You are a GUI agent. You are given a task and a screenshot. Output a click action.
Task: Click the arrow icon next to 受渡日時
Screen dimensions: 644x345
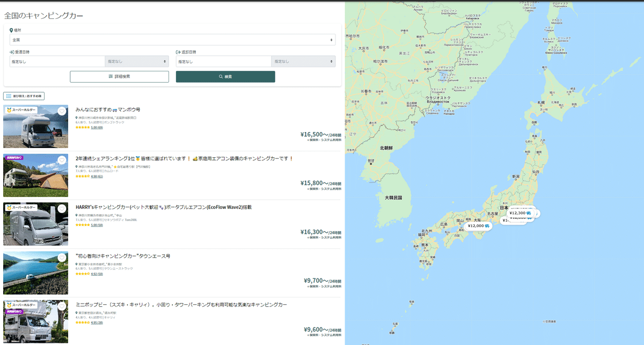coord(10,50)
